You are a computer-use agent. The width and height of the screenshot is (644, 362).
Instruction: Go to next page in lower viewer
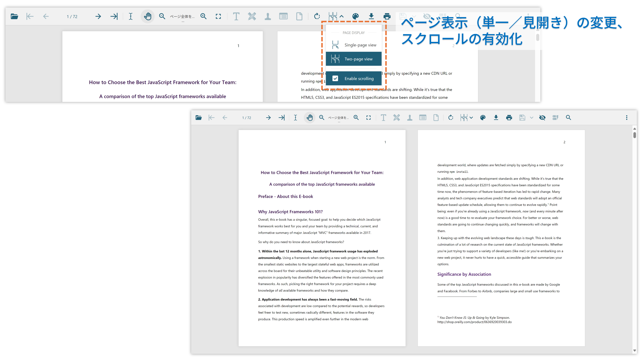pyautogui.click(x=268, y=118)
